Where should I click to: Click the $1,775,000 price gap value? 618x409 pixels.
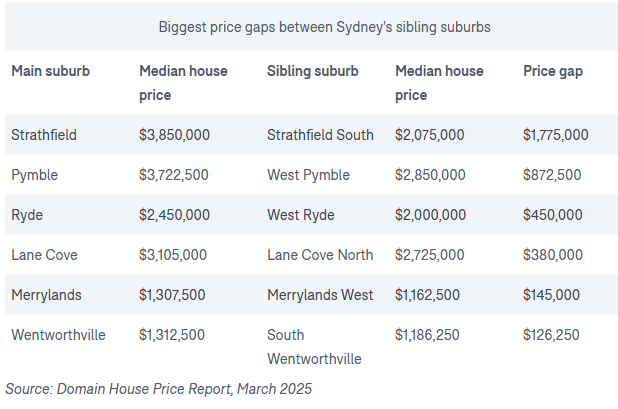coord(555,135)
